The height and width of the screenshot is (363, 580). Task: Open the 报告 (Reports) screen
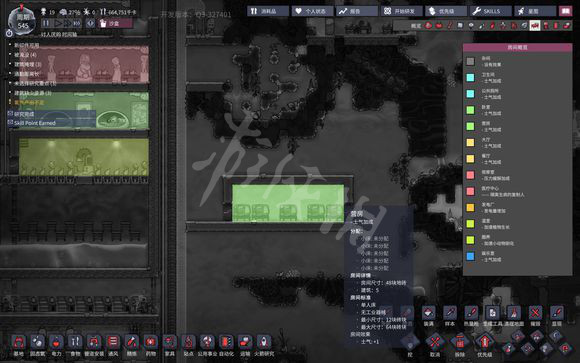[x=357, y=11]
